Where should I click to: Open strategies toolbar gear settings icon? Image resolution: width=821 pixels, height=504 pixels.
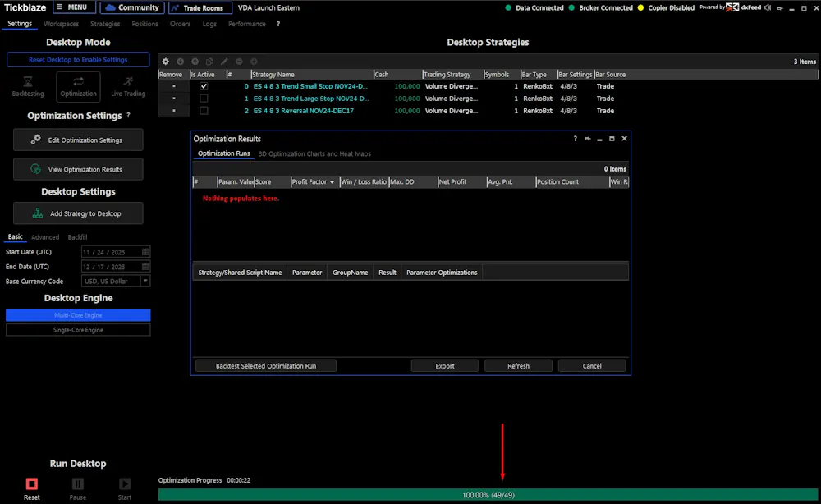coord(166,62)
